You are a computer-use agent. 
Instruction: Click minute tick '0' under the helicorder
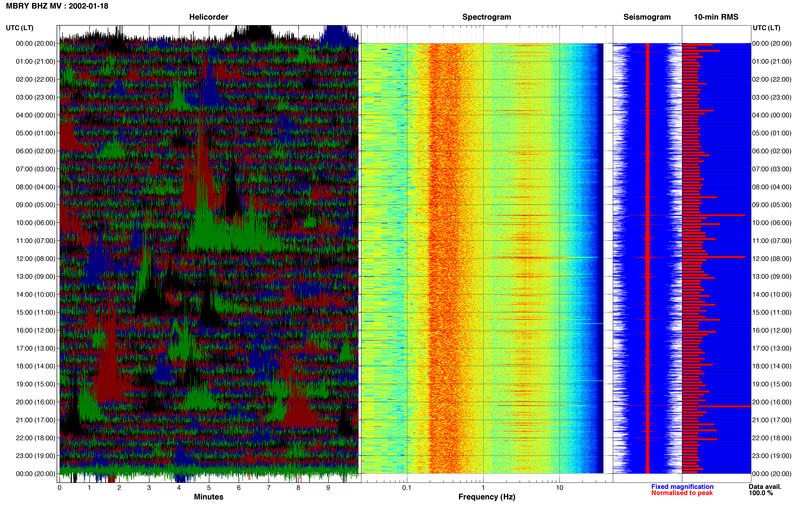coord(59,488)
